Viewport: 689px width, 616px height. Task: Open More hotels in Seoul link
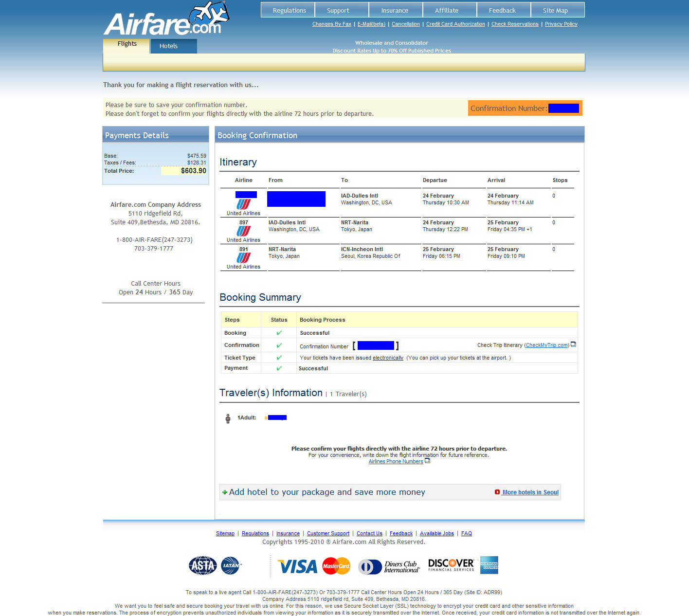point(530,492)
